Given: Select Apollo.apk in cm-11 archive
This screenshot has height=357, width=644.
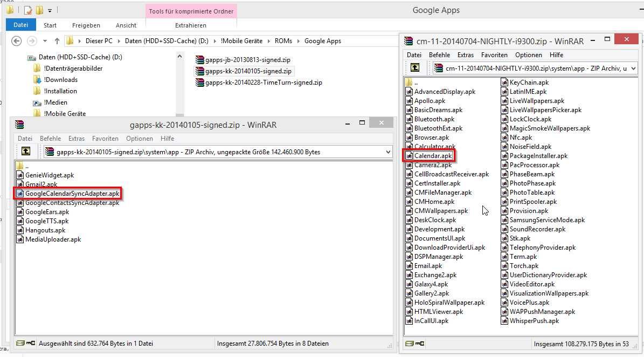Looking at the screenshot, I should (426, 101).
